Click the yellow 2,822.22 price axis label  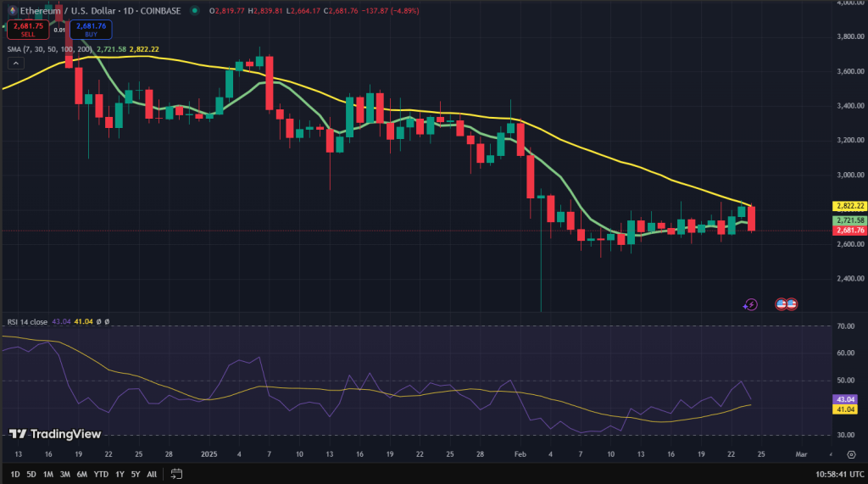point(849,206)
